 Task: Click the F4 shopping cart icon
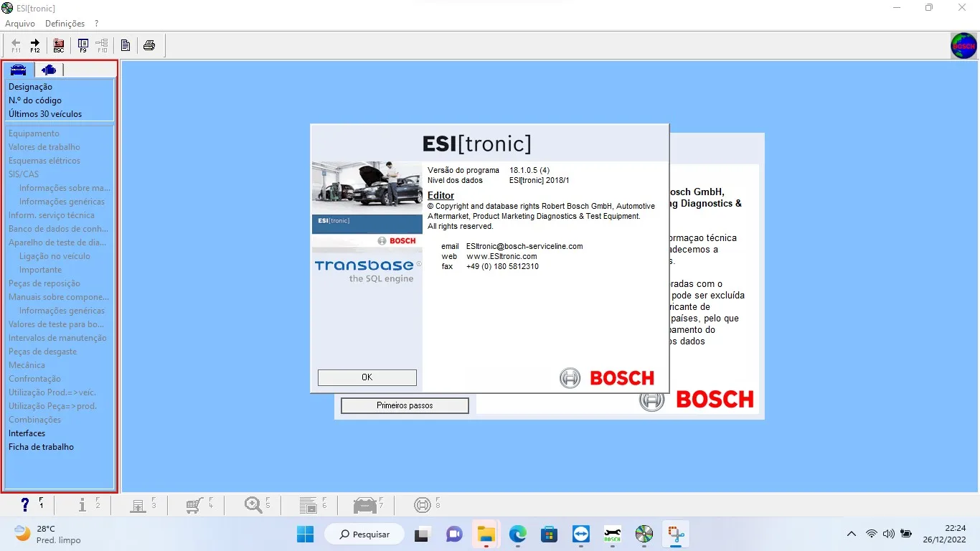[194, 505]
